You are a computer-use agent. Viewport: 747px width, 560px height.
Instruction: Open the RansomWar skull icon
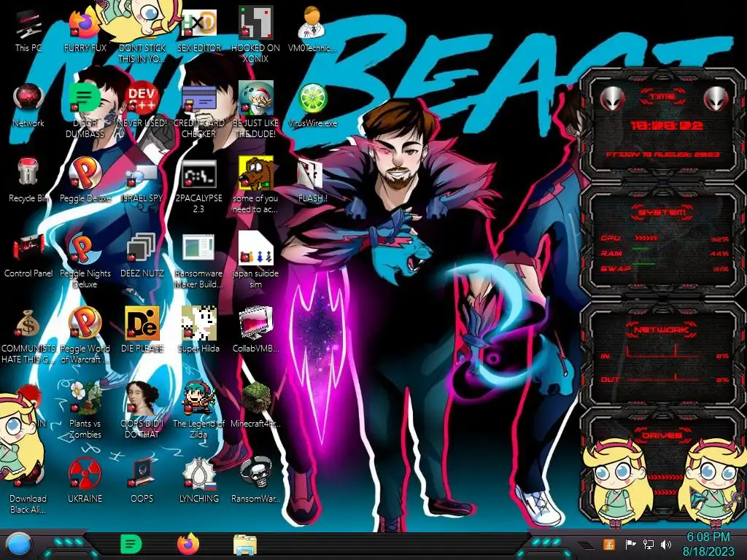[x=255, y=472]
